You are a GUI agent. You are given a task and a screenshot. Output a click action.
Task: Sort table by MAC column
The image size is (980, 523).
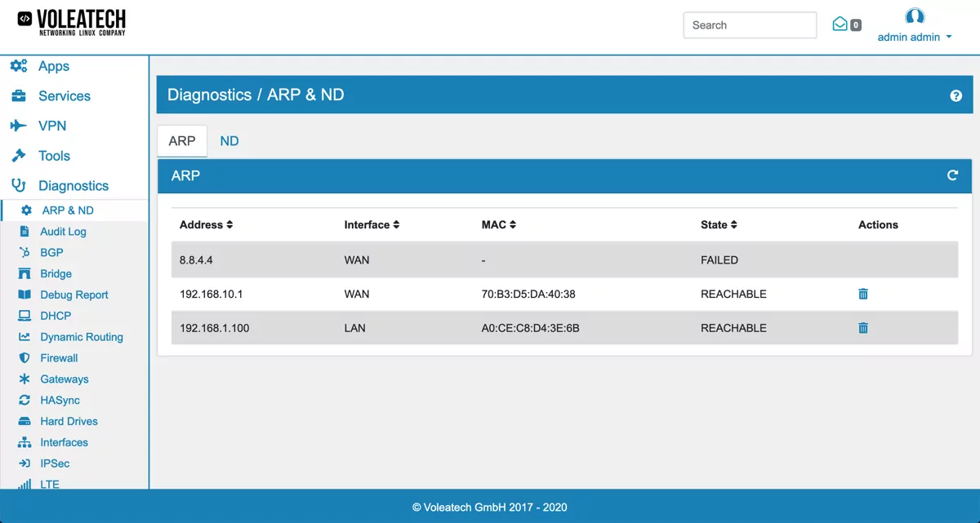tap(499, 224)
